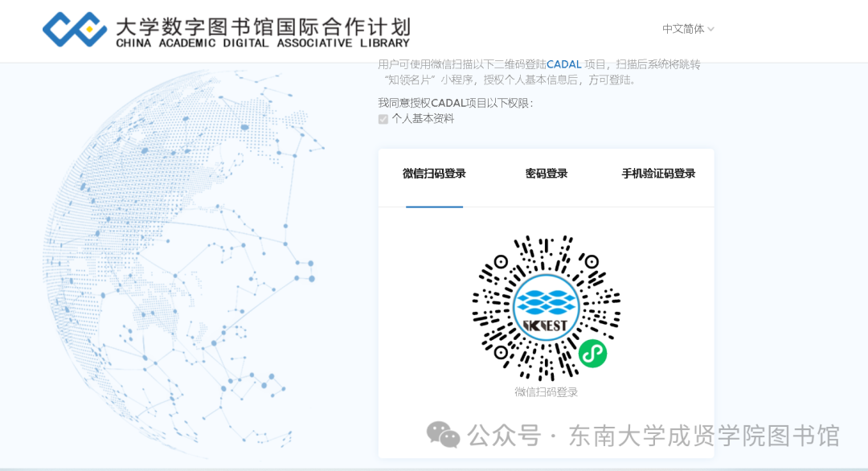Switch to the 密码登录 tab

(x=547, y=174)
